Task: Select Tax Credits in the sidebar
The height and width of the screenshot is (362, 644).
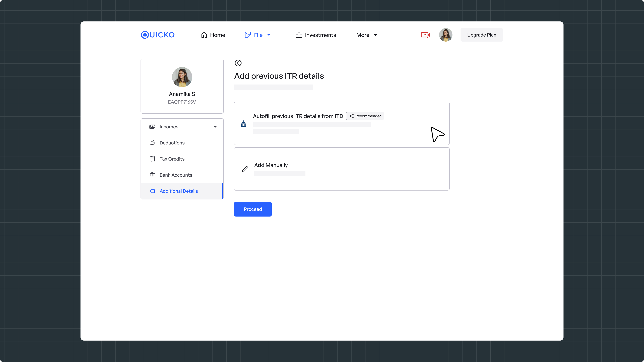Action: click(182, 159)
